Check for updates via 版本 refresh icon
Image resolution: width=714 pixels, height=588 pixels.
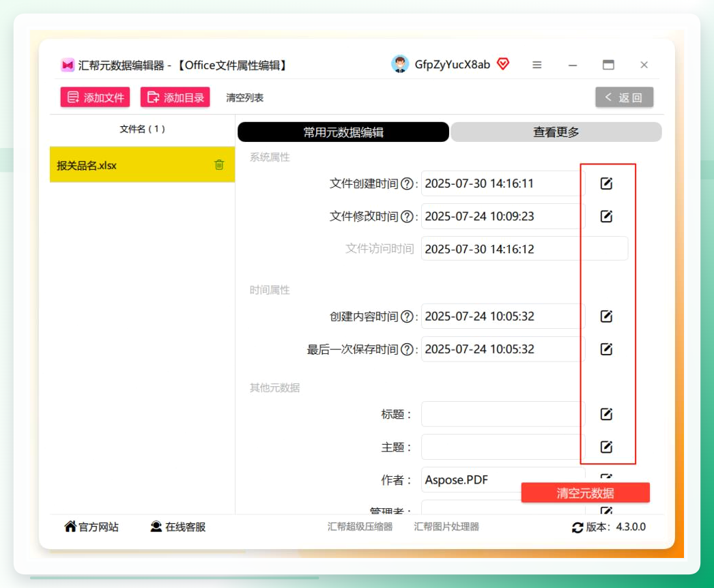(x=577, y=527)
